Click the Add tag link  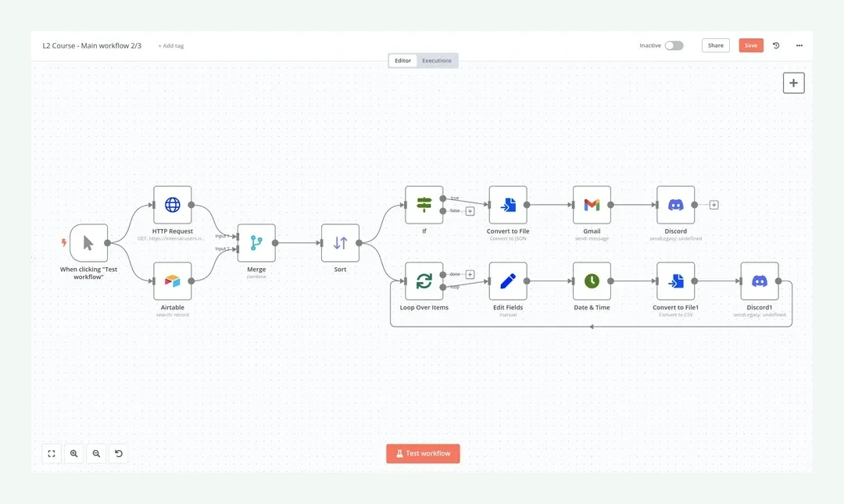coord(170,46)
